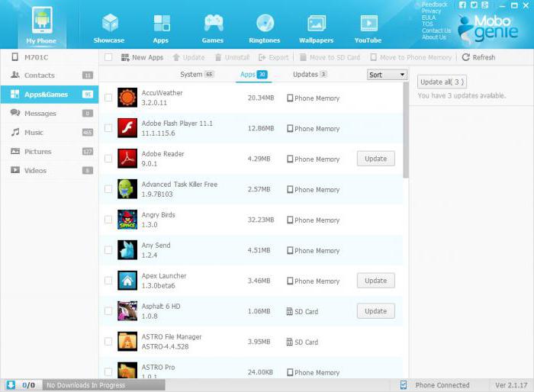Toggle the select-all checkbox in toolbar
This screenshot has height=392, width=534.
[108, 57]
